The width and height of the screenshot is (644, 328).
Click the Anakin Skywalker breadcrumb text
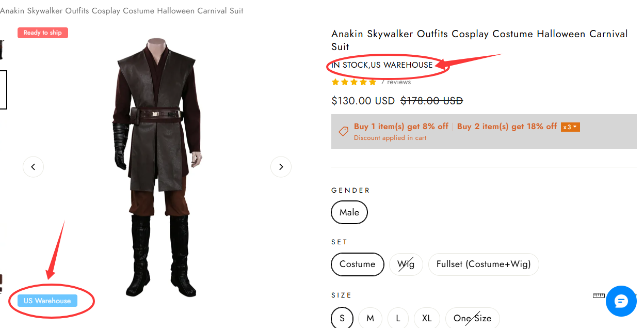click(x=121, y=11)
